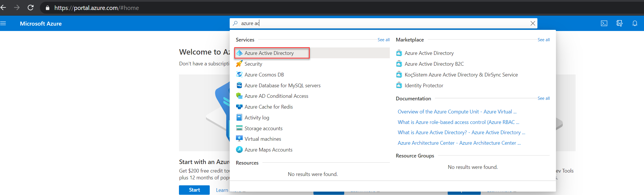This screenshot has width=644, height=195.
Task: Open Azure Active Directory B2C in Marketplace
Action: pos(430,64)
